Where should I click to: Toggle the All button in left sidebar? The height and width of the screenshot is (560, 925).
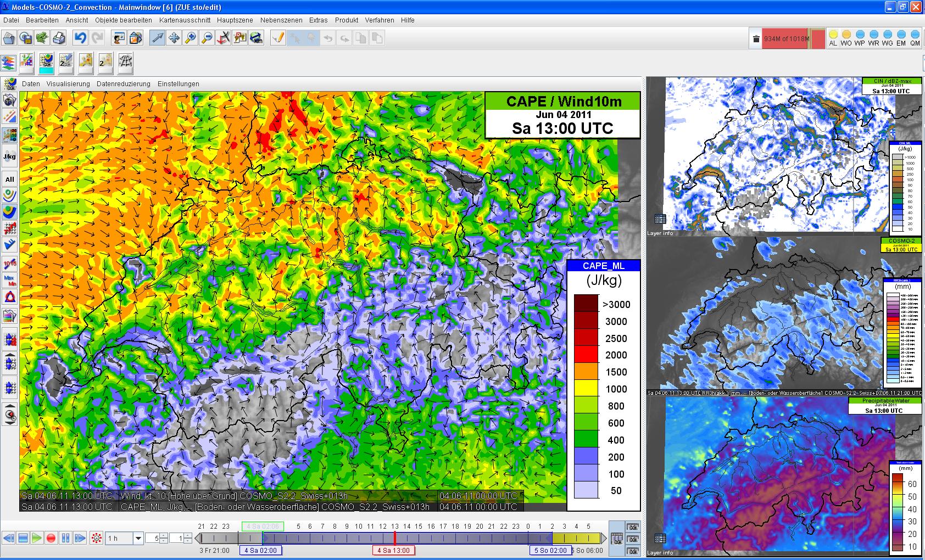point(9,179)
